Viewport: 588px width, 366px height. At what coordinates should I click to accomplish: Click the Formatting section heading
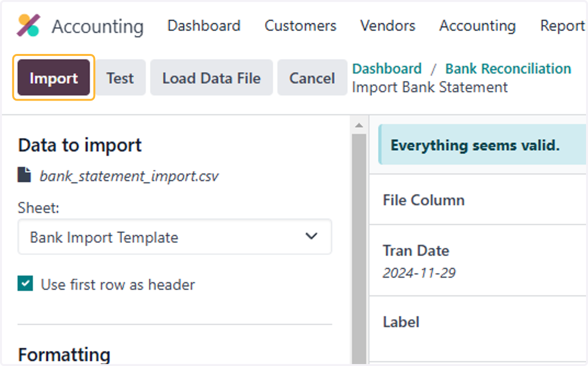coord(64,354)
